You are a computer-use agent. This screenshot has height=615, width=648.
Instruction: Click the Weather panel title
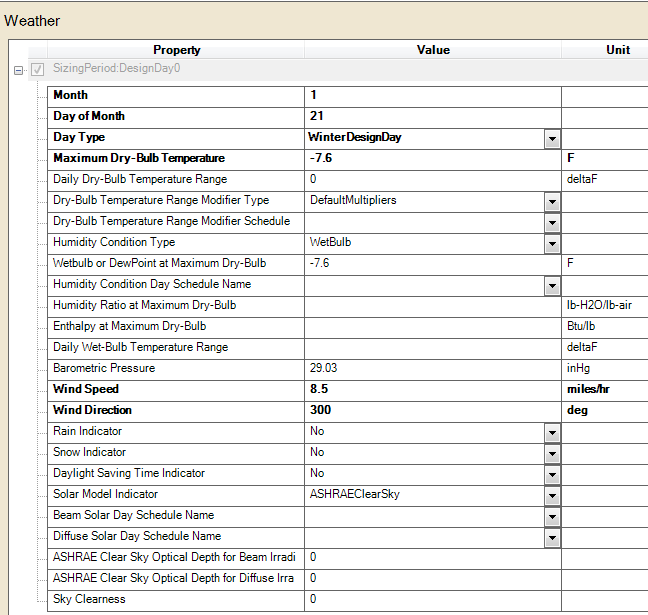click(x=32, y=21)
